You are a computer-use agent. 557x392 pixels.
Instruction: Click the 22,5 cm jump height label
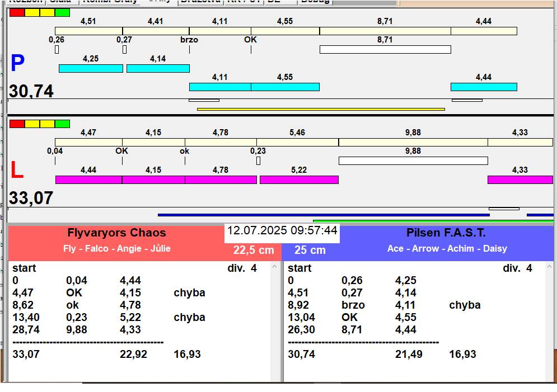click(254, 250)
